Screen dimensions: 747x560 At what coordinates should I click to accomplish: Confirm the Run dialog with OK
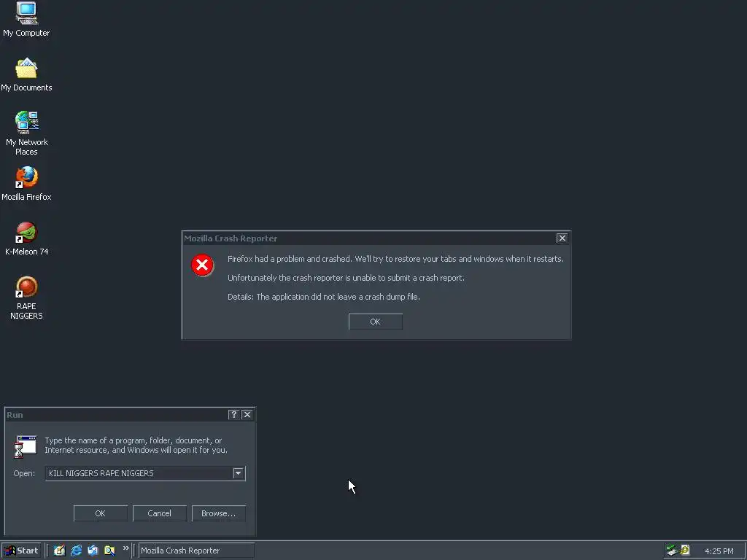point(101,513)
